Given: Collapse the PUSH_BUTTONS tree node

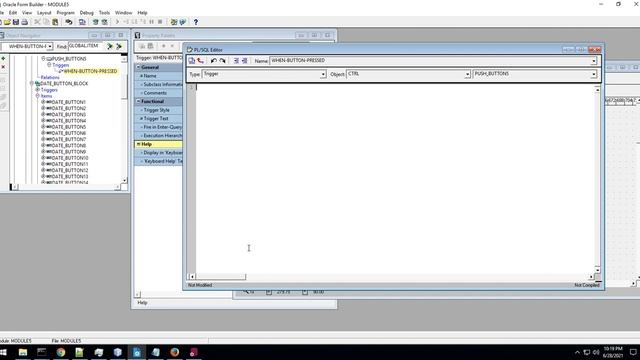Looking at the screenshot, I should pyautogui.click(x=43, y=59).
